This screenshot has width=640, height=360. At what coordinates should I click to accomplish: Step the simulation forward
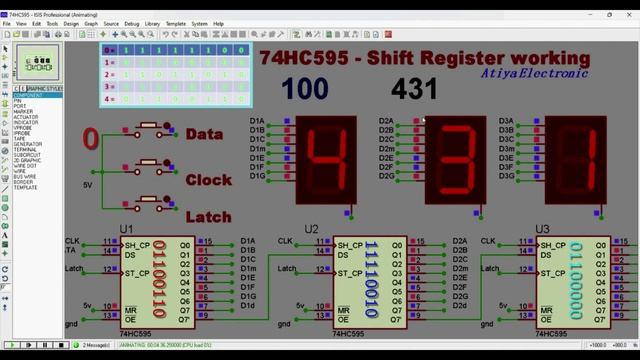[29, 345]
